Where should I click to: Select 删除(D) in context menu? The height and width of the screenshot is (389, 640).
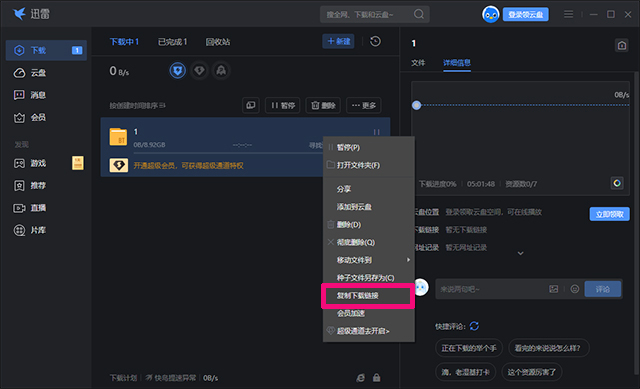tap(369, 225)
